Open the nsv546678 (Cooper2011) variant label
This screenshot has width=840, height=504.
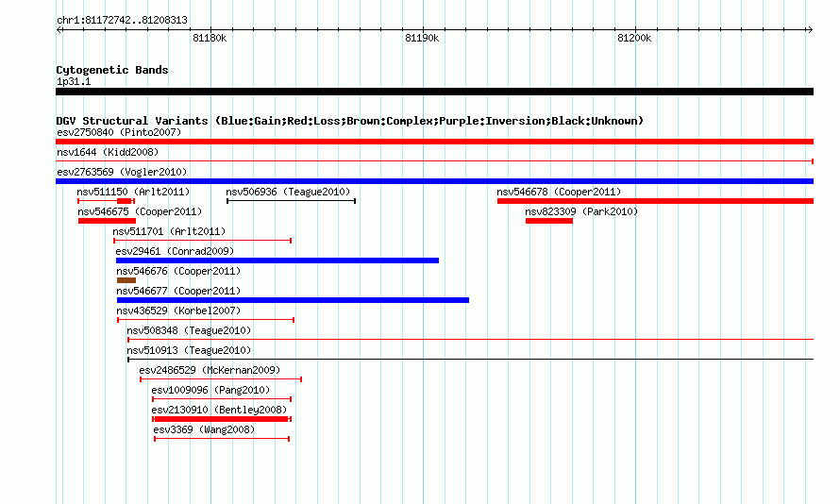[559, 192]
